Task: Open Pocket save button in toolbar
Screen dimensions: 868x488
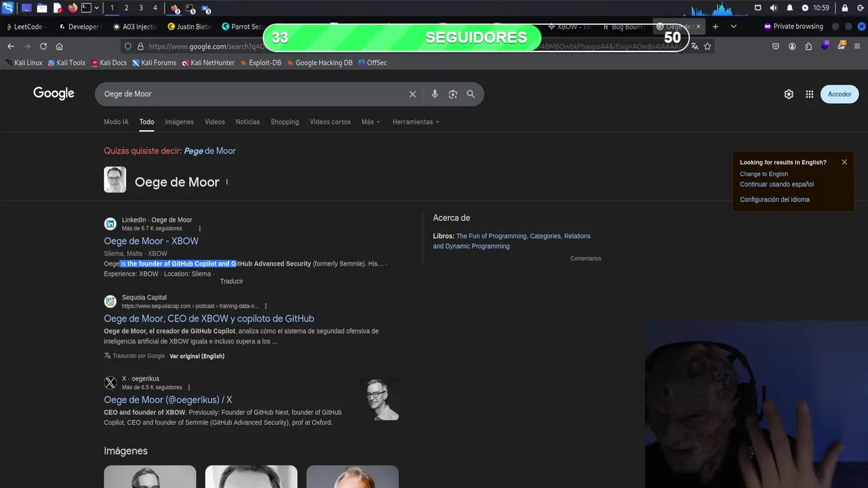Action: tap(776, 47)
